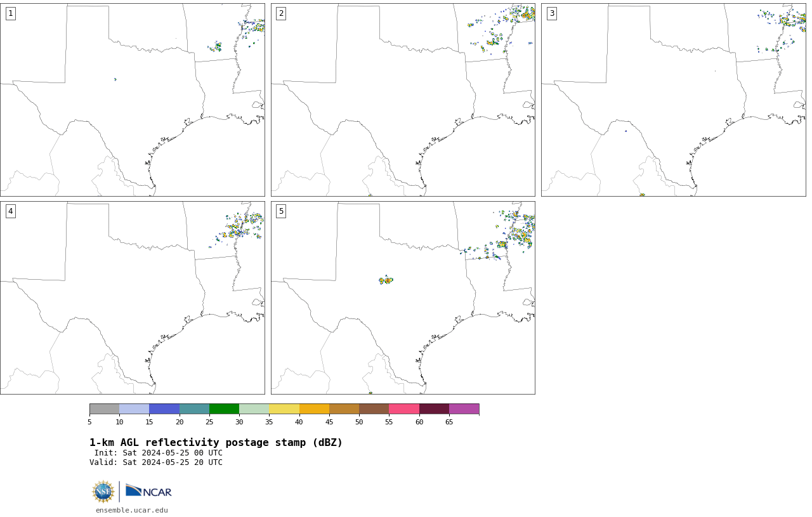Click the 15-20 dBZ blue swatch
812x517 pixels.
click(164, 409)
